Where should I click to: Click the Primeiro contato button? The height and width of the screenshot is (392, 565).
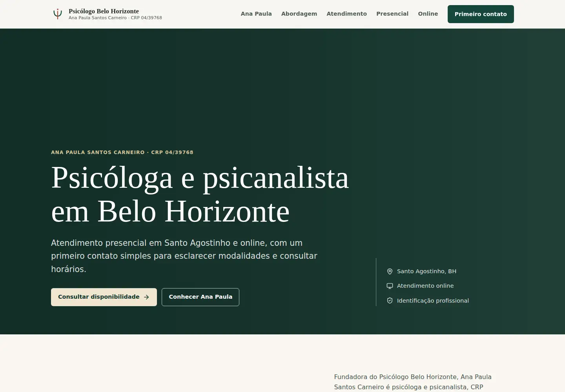pos(481,14)
